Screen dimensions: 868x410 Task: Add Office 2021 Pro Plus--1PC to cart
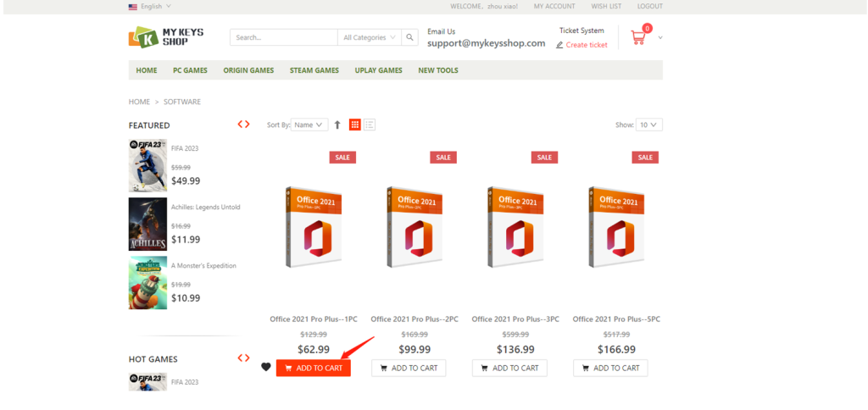tap(314, 368)
